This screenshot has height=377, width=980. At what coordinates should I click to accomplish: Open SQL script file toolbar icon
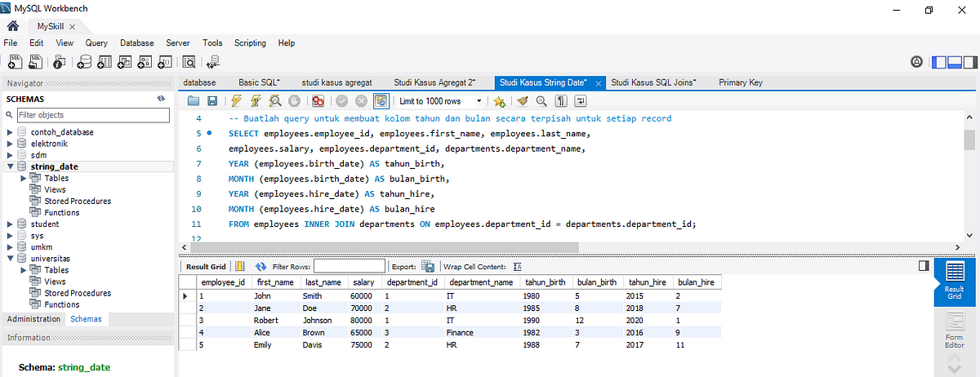click(x=36, y=61)
